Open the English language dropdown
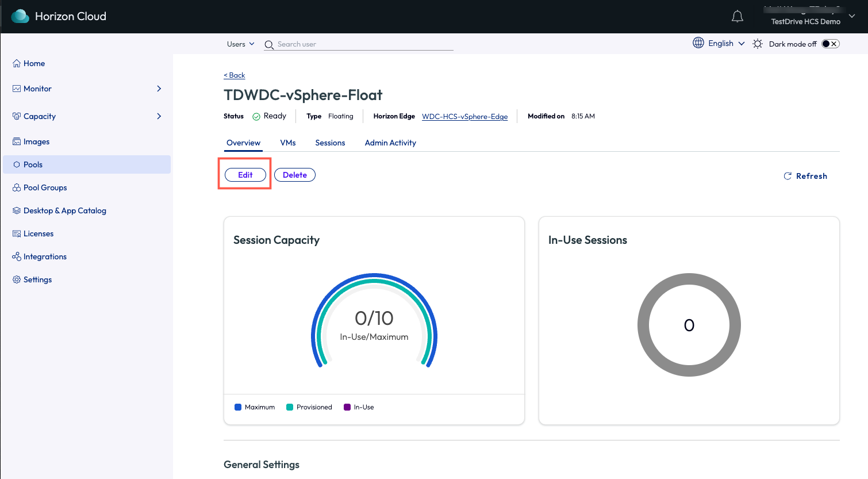 click(726, 44)
